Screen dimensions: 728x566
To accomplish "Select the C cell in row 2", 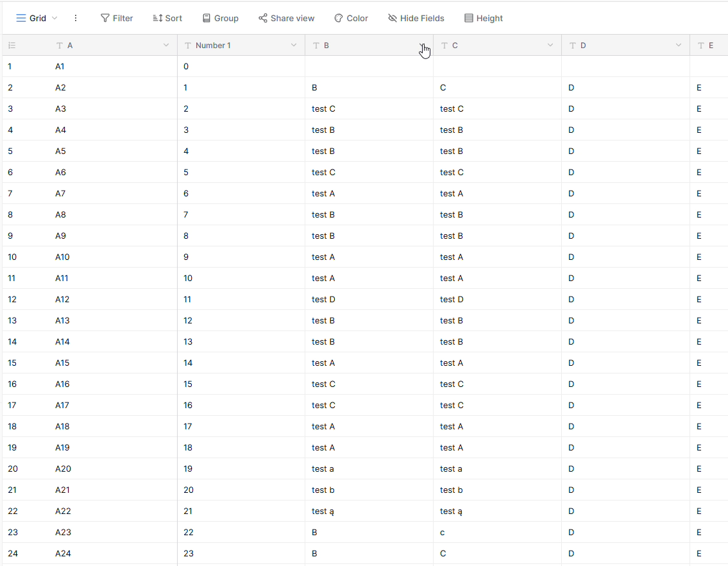I will tap(497, 88).
